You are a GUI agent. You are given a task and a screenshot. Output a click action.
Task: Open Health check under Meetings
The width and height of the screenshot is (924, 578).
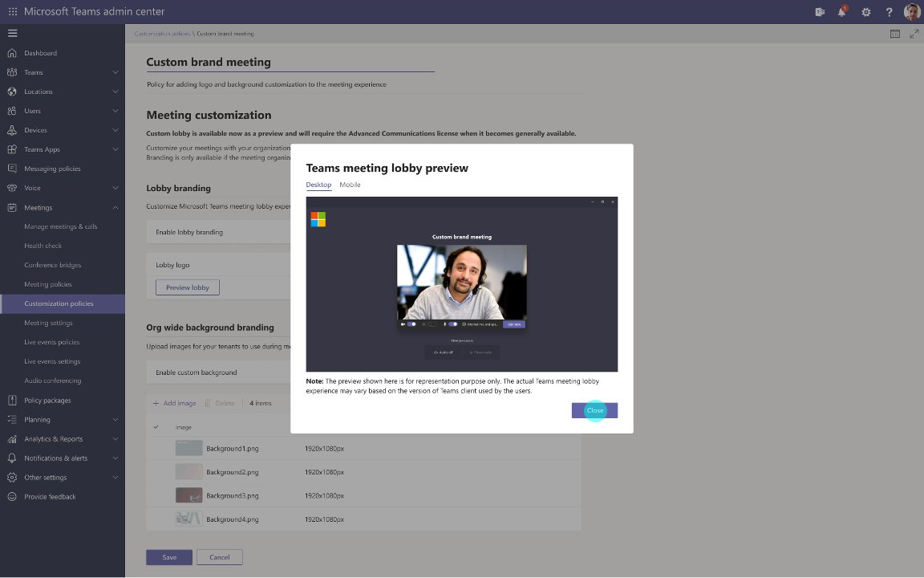(x=43, y=246)
